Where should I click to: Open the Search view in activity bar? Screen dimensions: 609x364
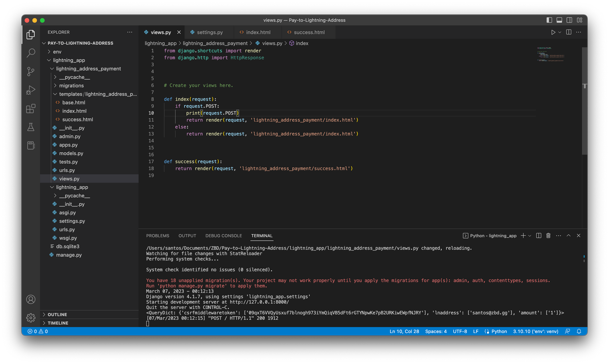(31, 53)
